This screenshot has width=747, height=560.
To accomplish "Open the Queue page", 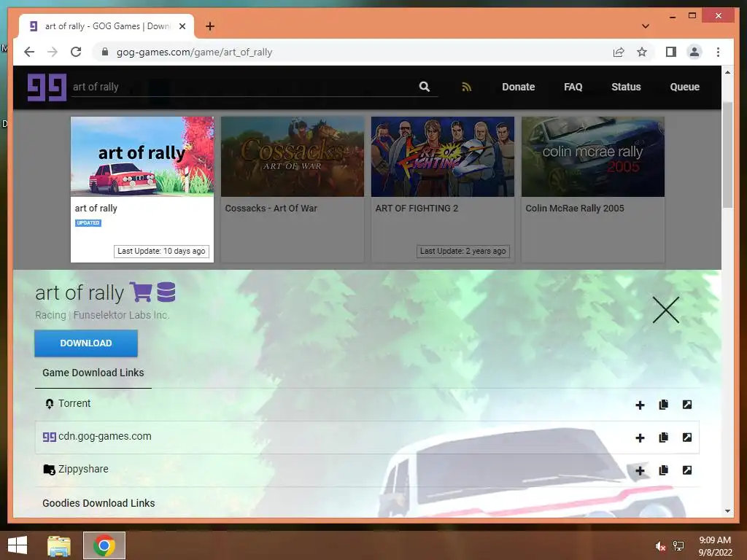I will tap(684, 87).
